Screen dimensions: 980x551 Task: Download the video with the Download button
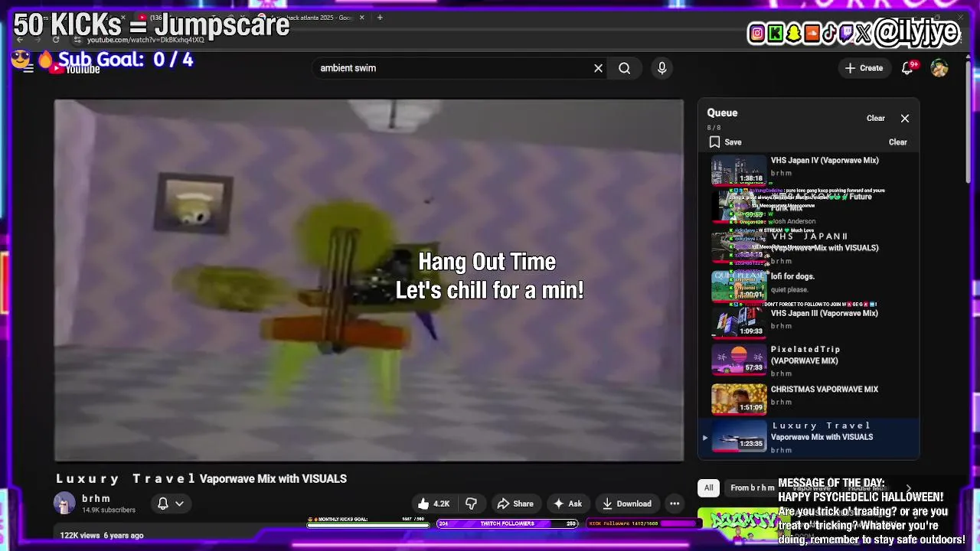[626, 504]
